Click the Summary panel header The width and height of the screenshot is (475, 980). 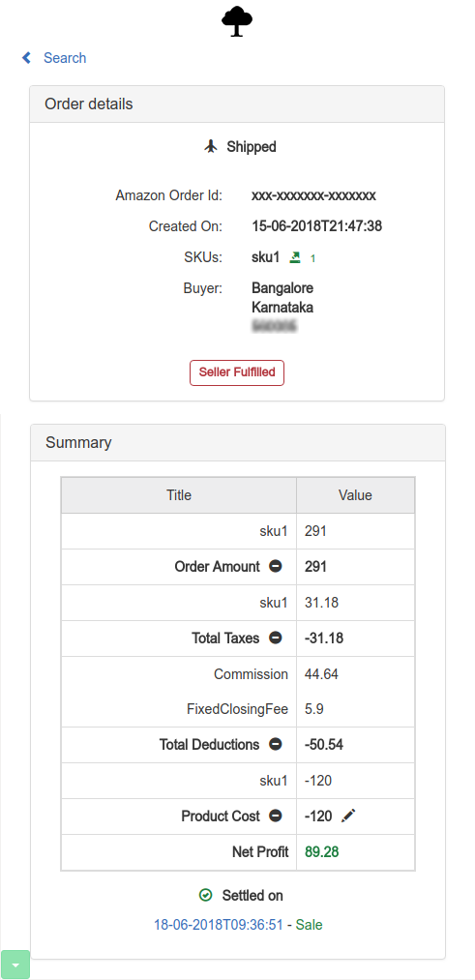pyautogui.click(x=238, y=442)
